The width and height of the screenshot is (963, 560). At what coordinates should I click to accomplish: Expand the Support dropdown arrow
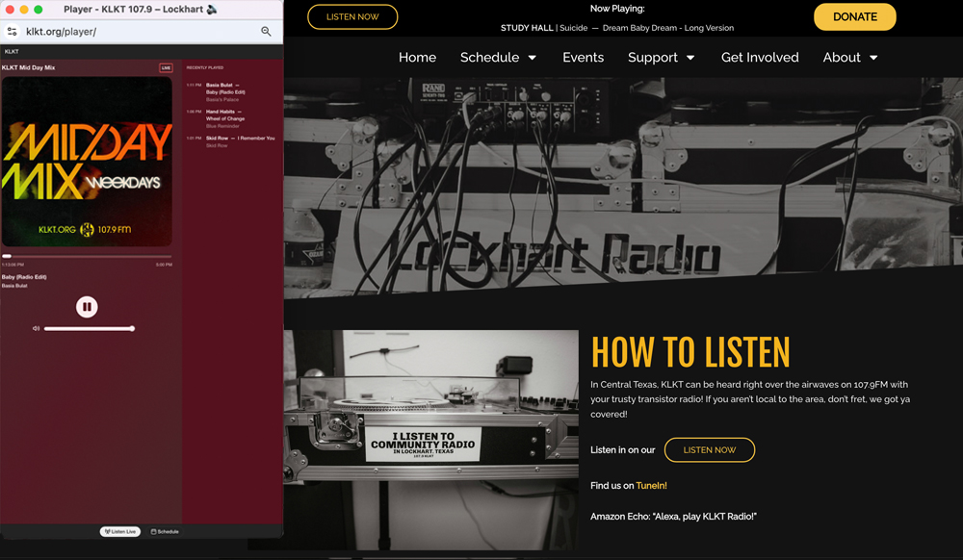pos(690,58)
